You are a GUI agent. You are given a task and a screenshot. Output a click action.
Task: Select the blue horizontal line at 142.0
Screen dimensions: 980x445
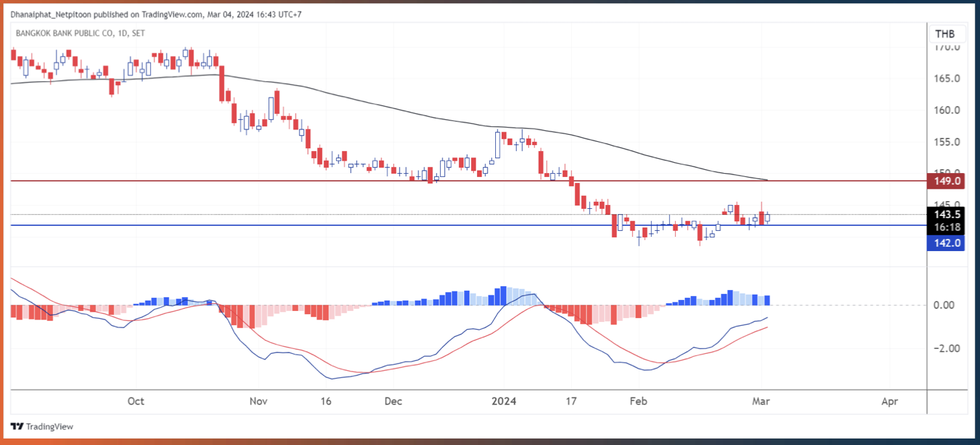[x=469, y=225]
